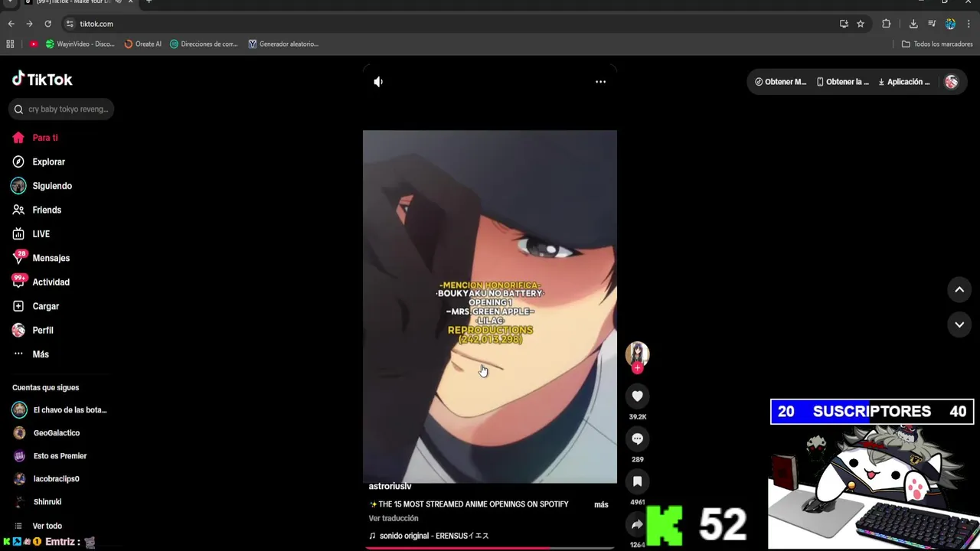Screen dimensions: 980x551
Task: Open the browser downloads icon
Action: [913, 24]
